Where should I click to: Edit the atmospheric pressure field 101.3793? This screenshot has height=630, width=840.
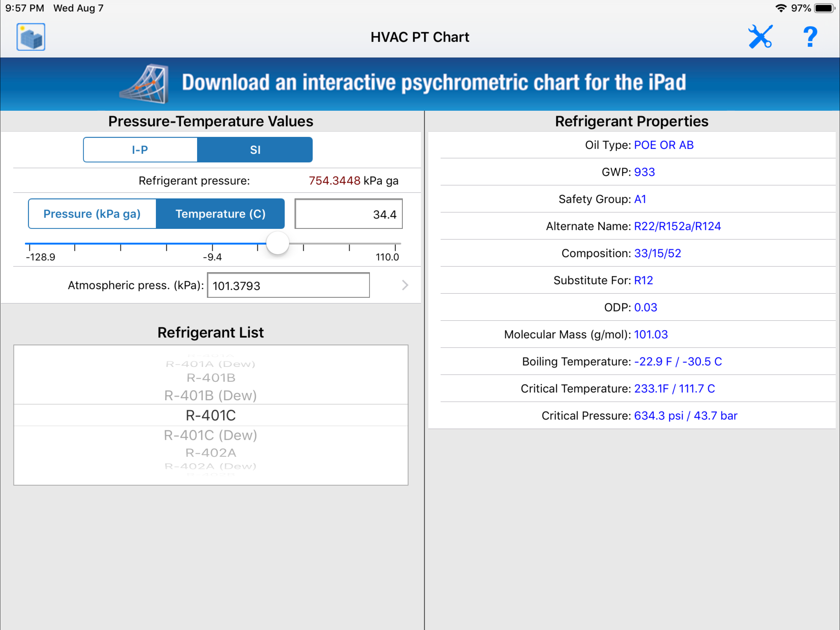tap(288, 285)
